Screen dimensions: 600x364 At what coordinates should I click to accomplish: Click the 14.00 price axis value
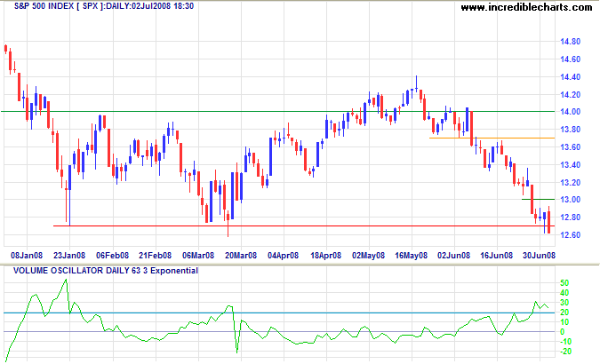(570, 112)
